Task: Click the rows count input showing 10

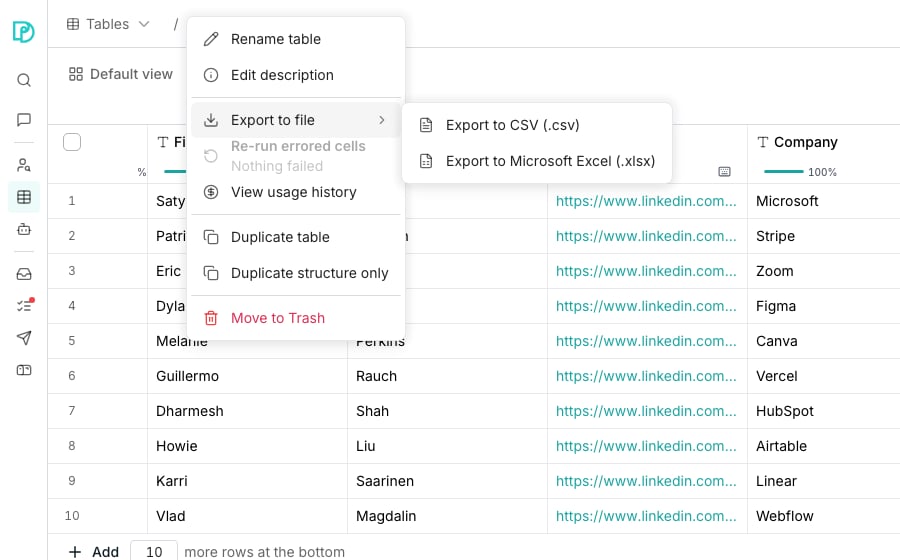Action: pyautogui.click(x=154, y=551)
